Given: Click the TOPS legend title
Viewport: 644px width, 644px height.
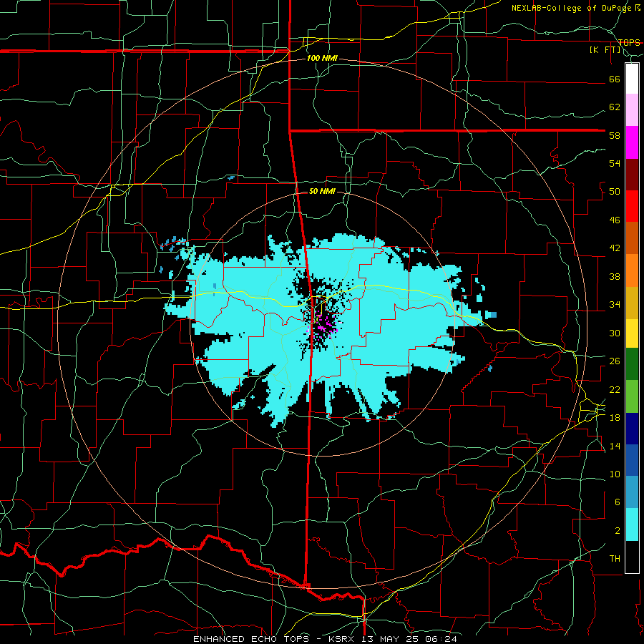Looking at the screenshot, I should [629, 42].
